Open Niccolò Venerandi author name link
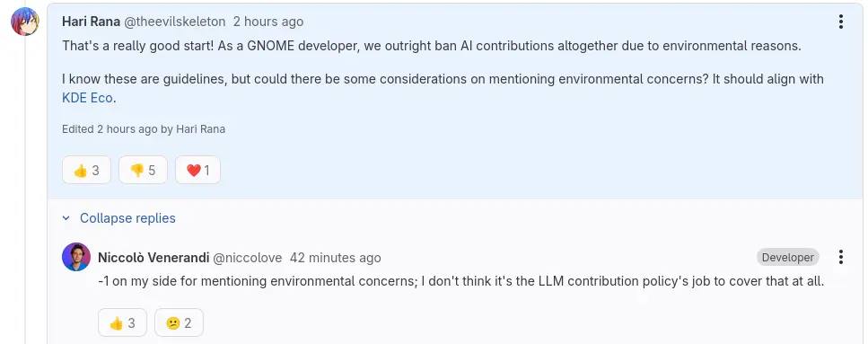The height and width of the screenshot is (344, 868). (153, 258)
